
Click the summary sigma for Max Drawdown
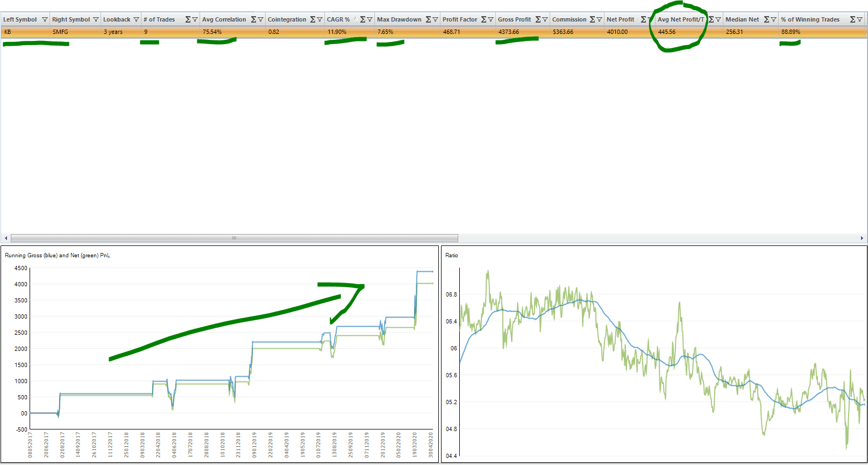[x=428, y=19]
